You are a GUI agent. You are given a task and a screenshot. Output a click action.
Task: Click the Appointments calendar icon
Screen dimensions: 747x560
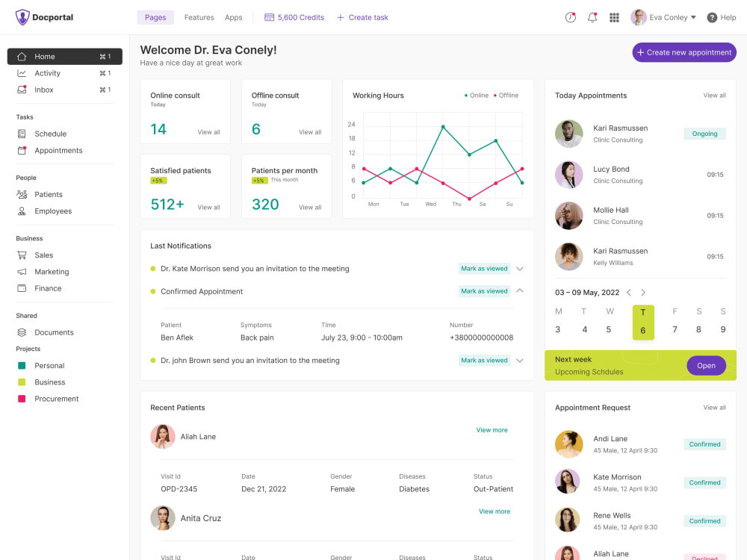tap(22, 151)
